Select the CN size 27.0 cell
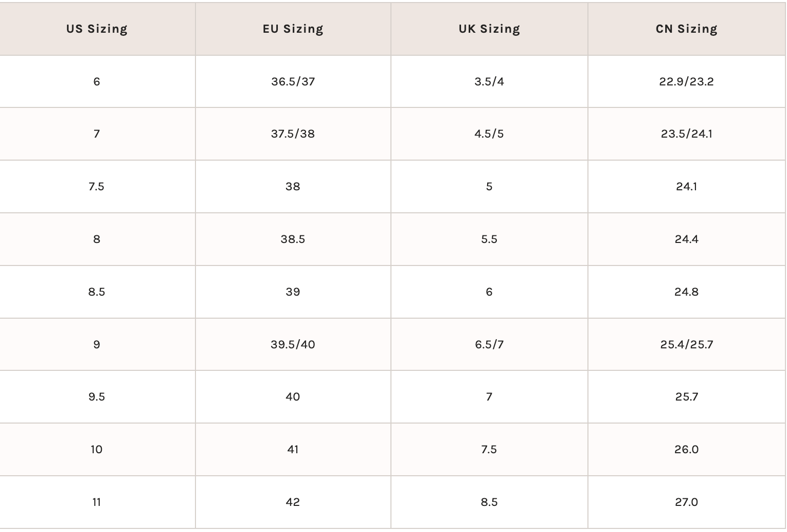 point(686,502)
